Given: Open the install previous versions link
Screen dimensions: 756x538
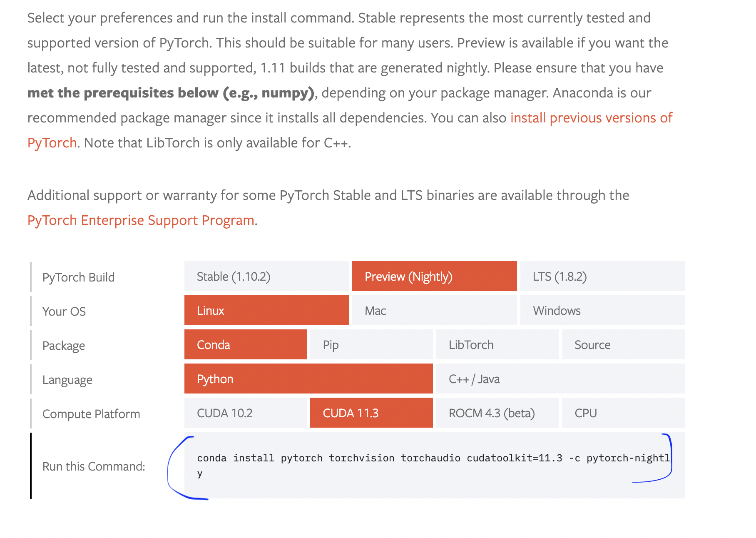Looking at the screenshot, I should (x=591, y=118).
